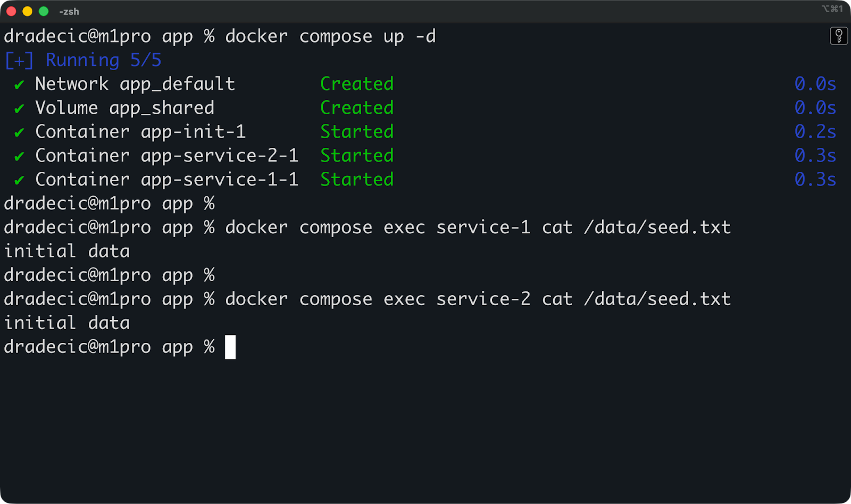The image size is (851, 504).
Task: Click the 0.2s timing value
Action: [x=815, y=132]
